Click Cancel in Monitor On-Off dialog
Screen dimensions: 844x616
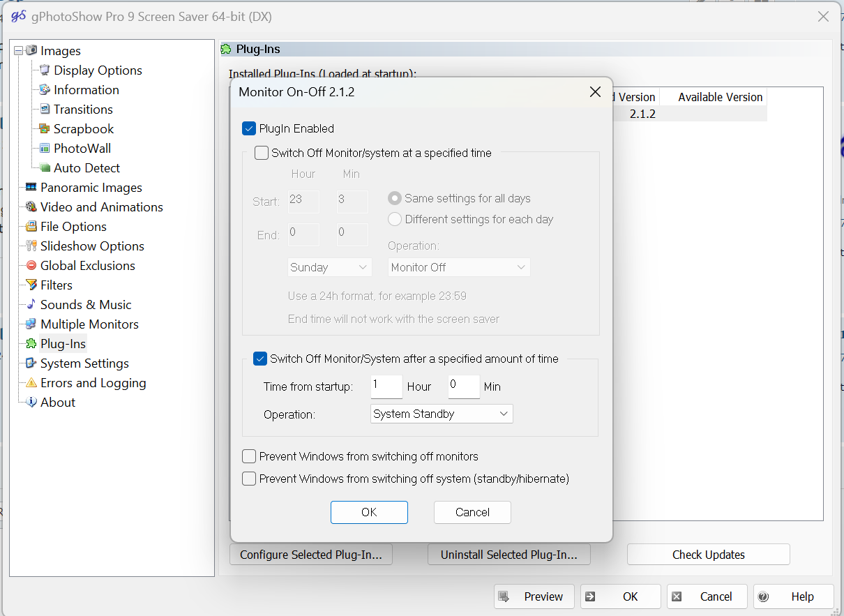[472, 512]
